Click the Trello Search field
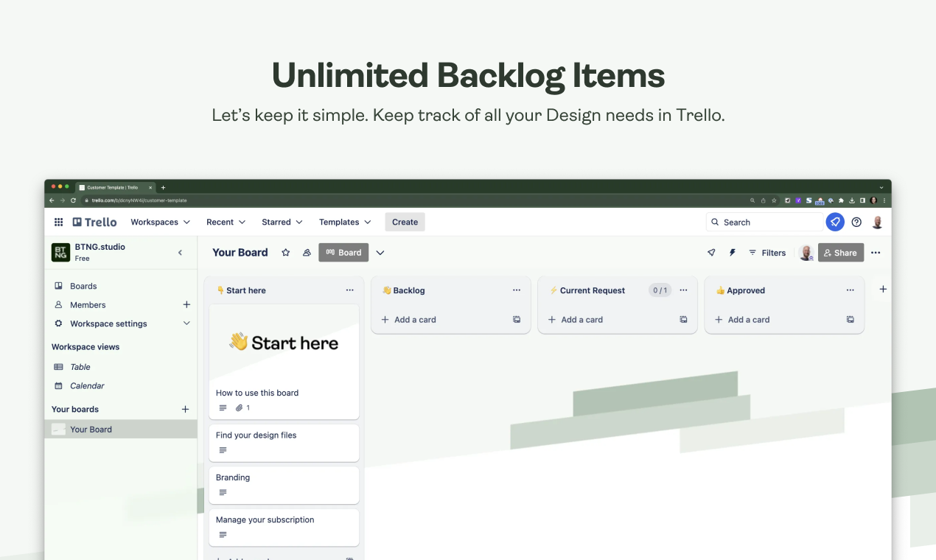The image size is (936, 560). coord(764,222)
